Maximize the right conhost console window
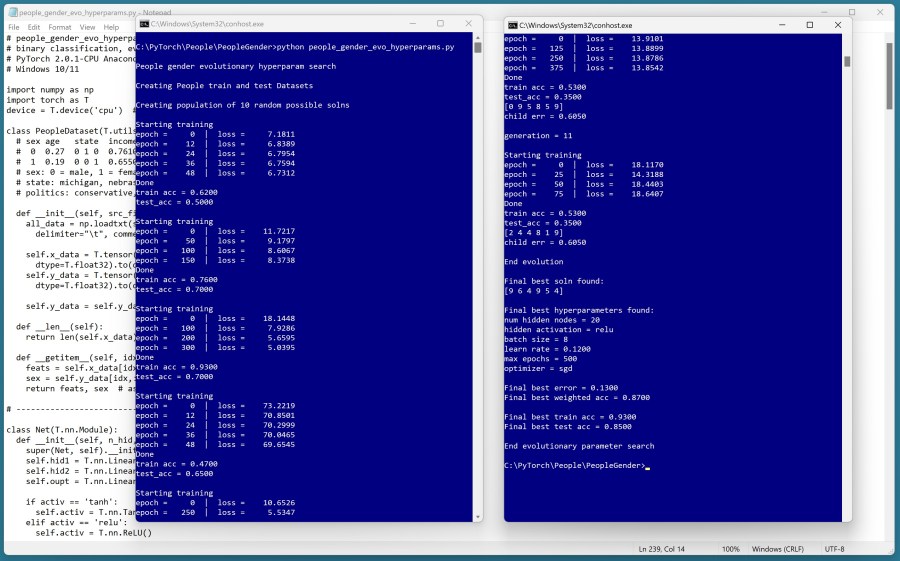The image size is (900, 561). coord(810,25)
